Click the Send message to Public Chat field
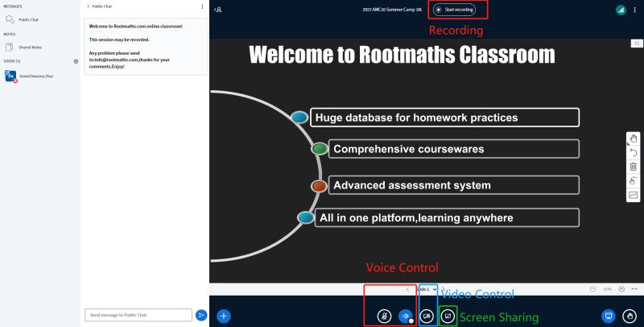The image size is (644, 327). pyautogui.click(x=138, y=315)
